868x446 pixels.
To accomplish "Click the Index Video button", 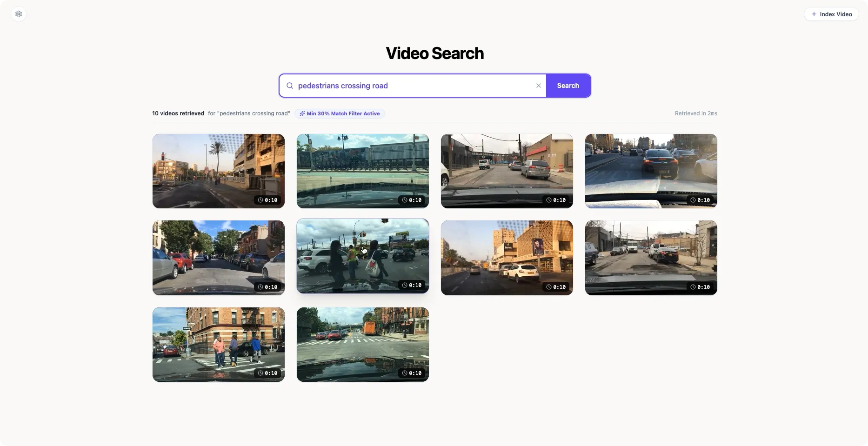I will pyautogui.click(x=831, y=14).
